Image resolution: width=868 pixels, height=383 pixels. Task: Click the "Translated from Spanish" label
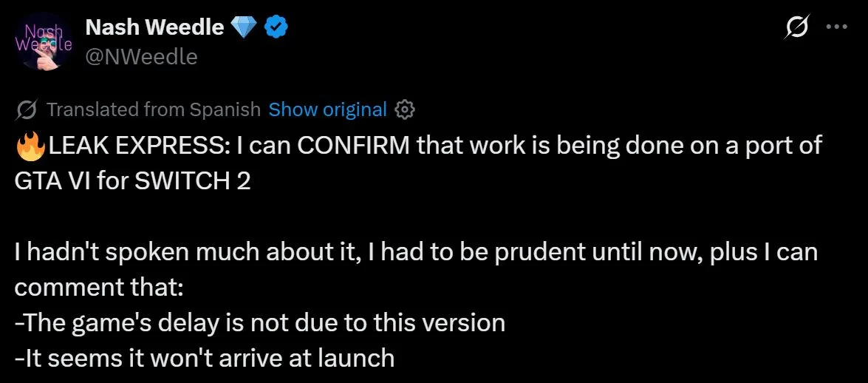coord(154,110)
